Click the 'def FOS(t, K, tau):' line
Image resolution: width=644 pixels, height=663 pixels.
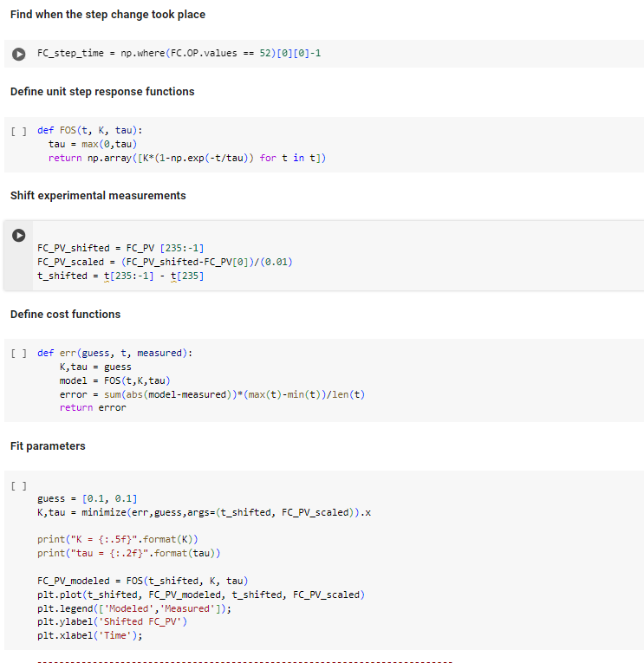[x=89, y=130]
